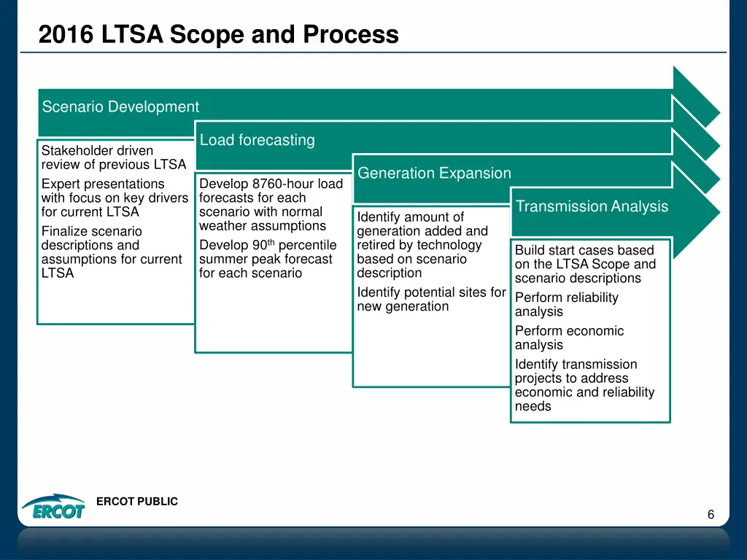This screenshot has width=747, height=560.
Task: Select the ERCOT PUBLIC footer text
Action: click(137, 501)
